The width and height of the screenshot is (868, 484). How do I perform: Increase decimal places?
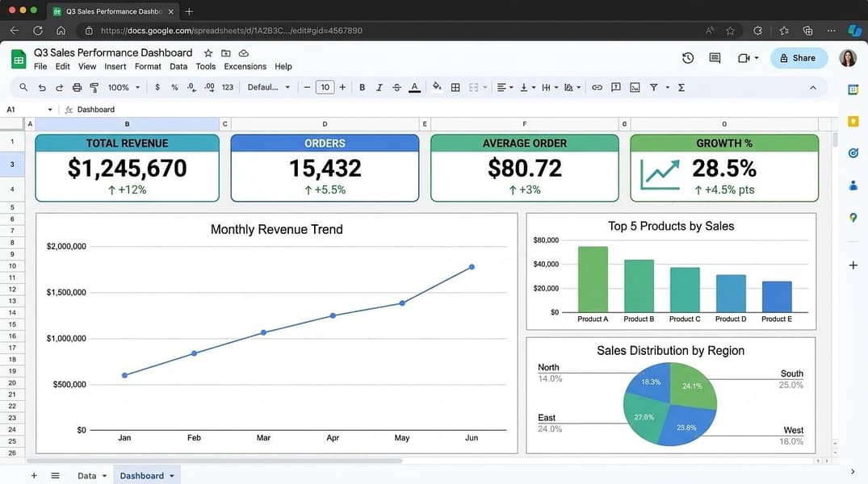click(209, 87)
